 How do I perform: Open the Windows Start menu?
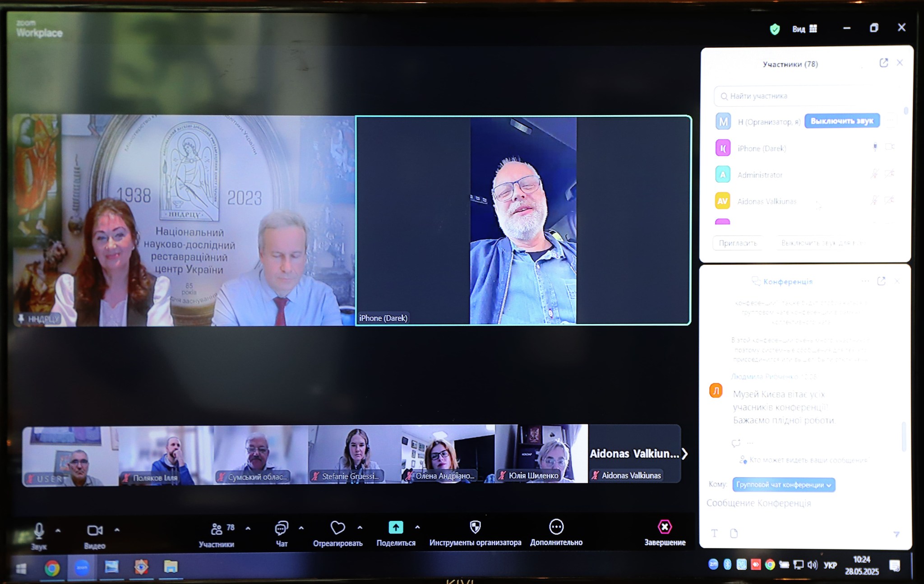coord(21,569)
